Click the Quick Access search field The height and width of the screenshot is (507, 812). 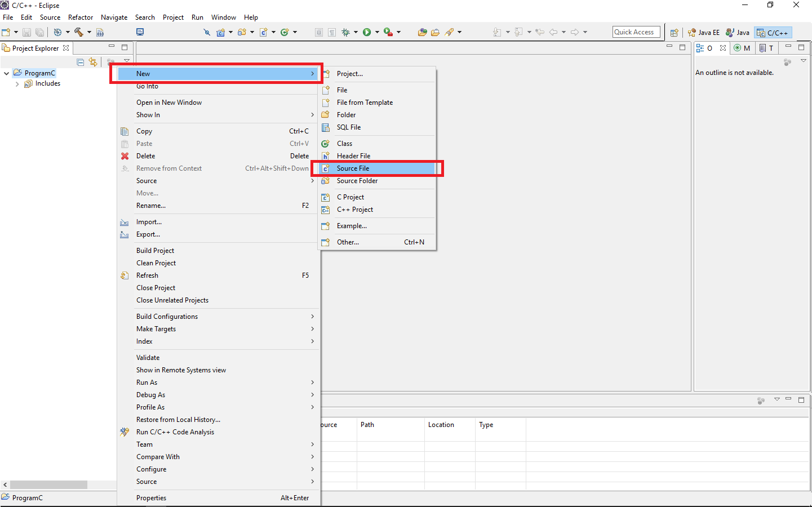(x=636, y=32)
